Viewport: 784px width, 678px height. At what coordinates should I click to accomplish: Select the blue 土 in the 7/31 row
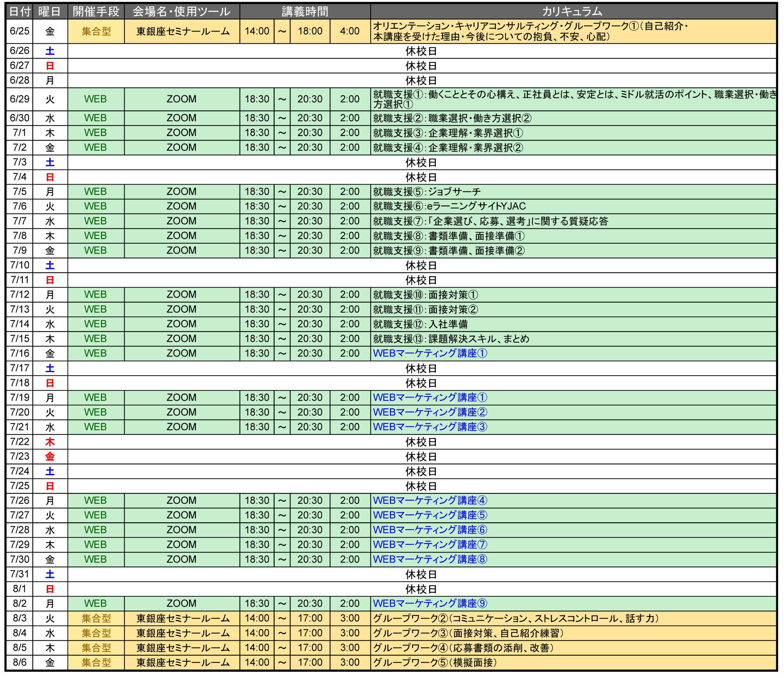[x=50, y=574]
